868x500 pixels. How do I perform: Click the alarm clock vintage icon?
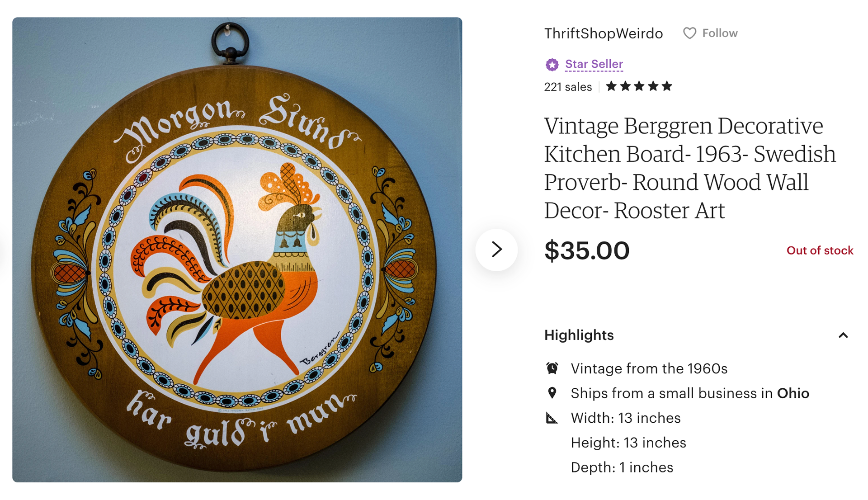point(552,368)
